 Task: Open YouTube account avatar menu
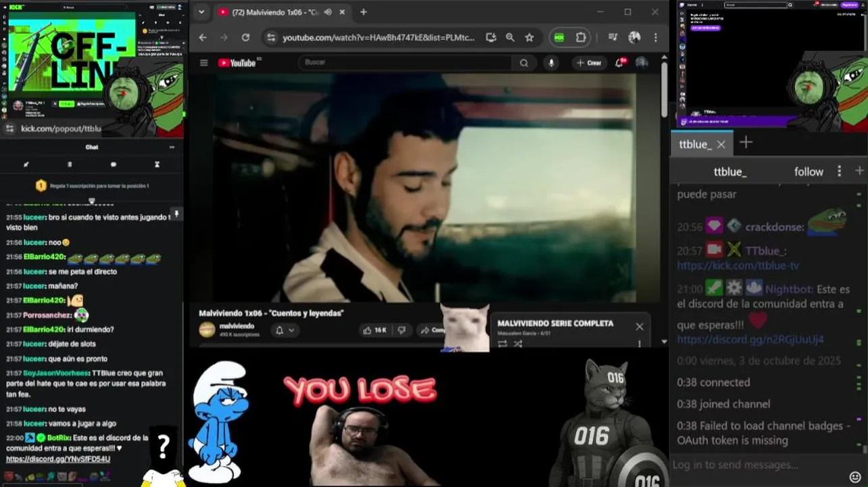641,63
